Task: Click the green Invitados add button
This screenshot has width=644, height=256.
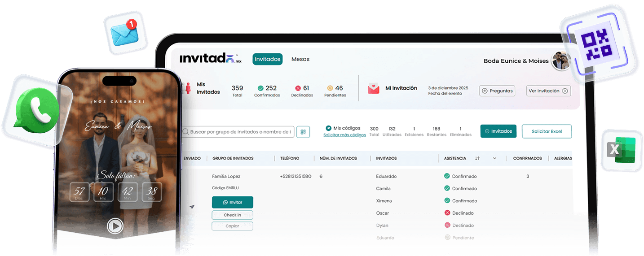Action: [x=498, y=131]
